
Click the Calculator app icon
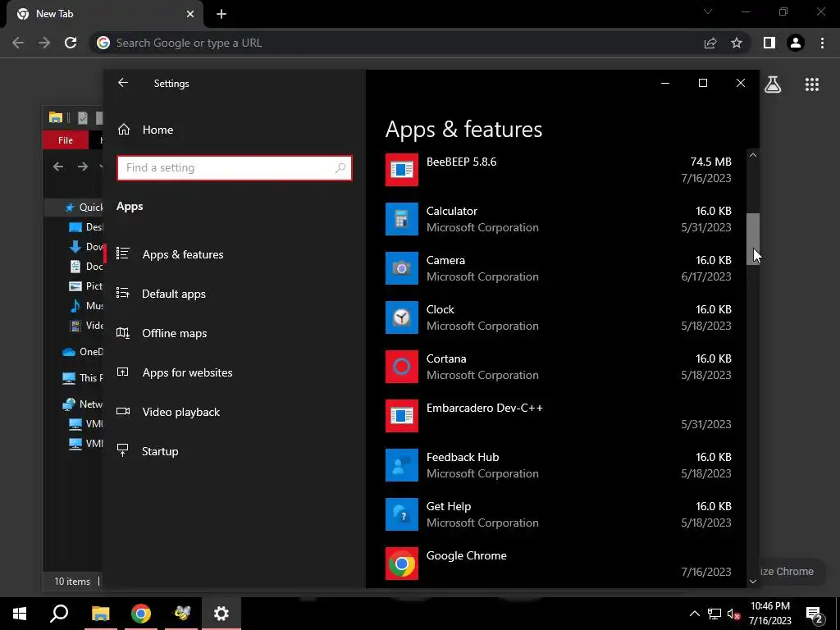click(x=402, y=219)
